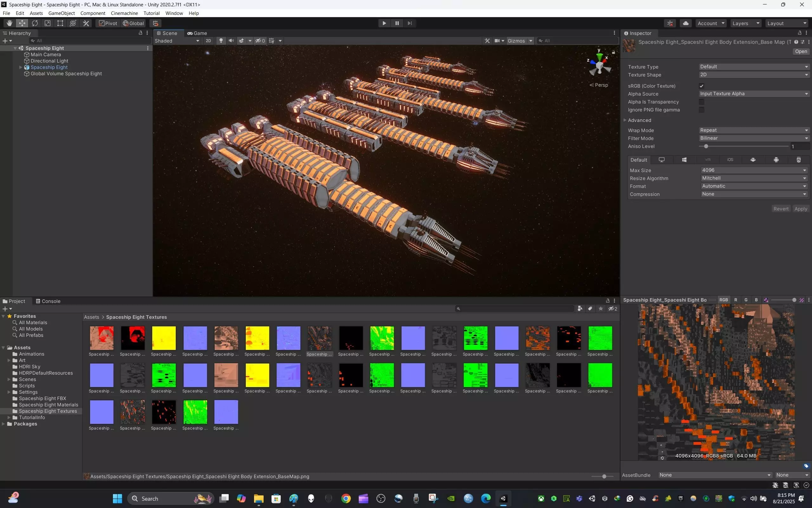Open the Account dropdown

[x=711, y=23]
